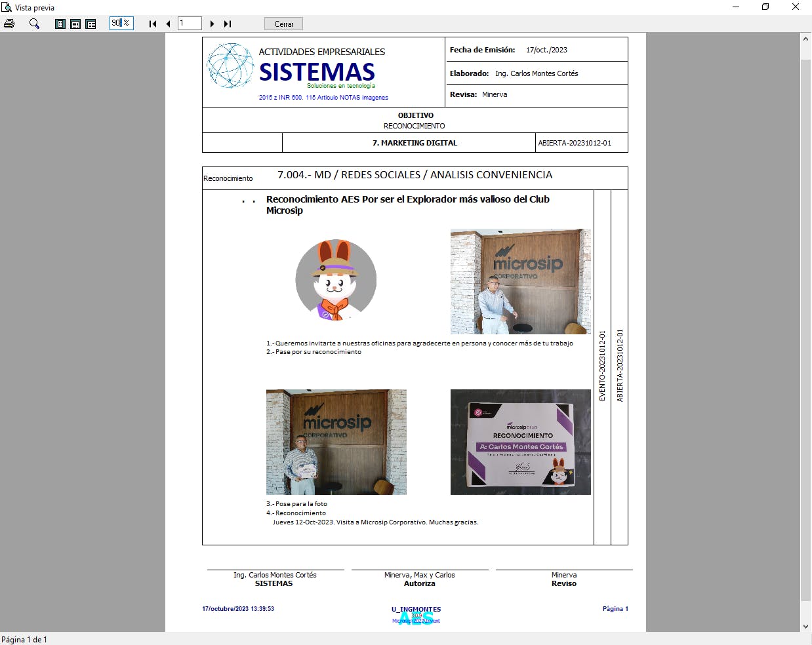This screenshot has height=645, width=812.
Task: Click the 'Revisa:' label
Action: 463,94
